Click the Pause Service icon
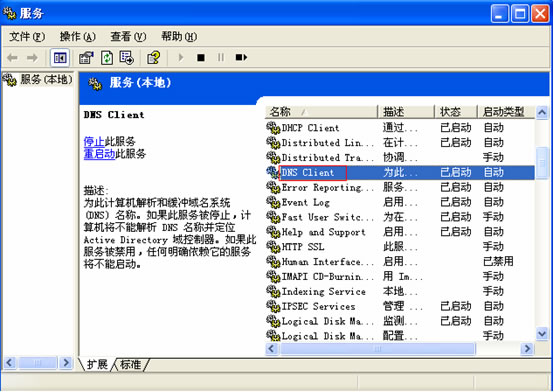This screenshot has height=392, width=554. tap(221, 57)
